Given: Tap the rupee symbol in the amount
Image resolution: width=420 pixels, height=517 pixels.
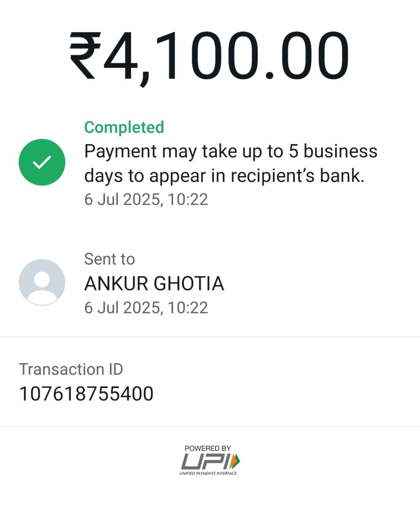Looking at the screenshot, I should (x=86, y=56).
